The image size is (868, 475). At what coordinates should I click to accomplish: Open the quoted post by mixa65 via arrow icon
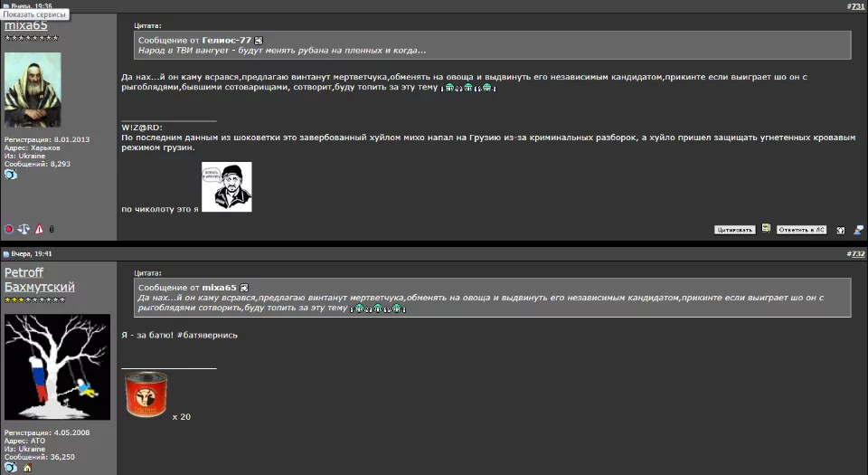[x=244, y=288]
